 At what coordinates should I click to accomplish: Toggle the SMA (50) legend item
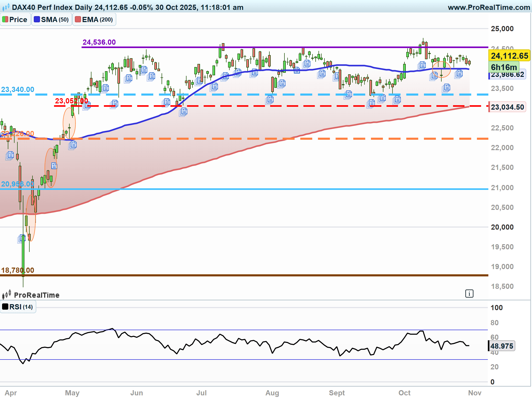pyautogui.click(x=51, y=19)
